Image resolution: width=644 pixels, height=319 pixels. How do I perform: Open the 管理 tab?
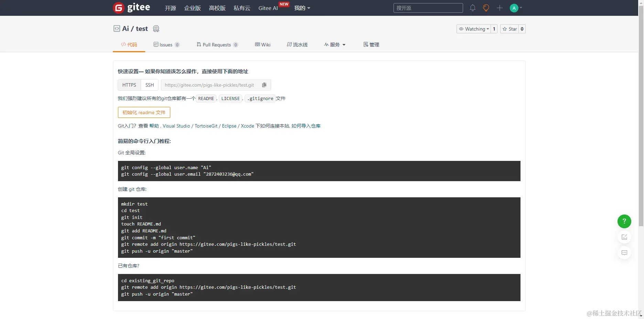point(372,45)
